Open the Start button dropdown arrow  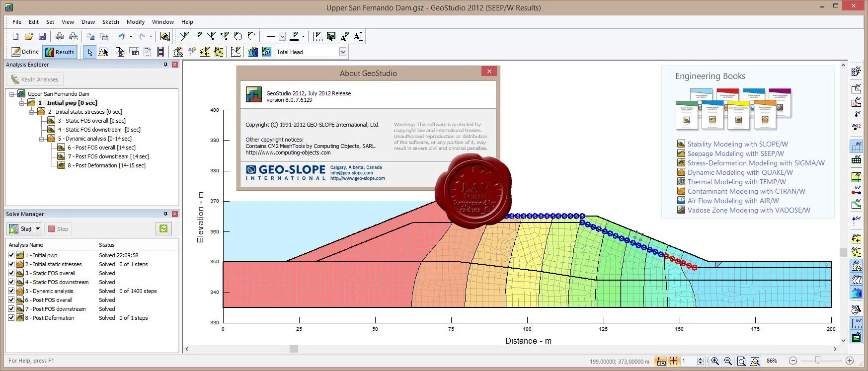tap(37, 228)
